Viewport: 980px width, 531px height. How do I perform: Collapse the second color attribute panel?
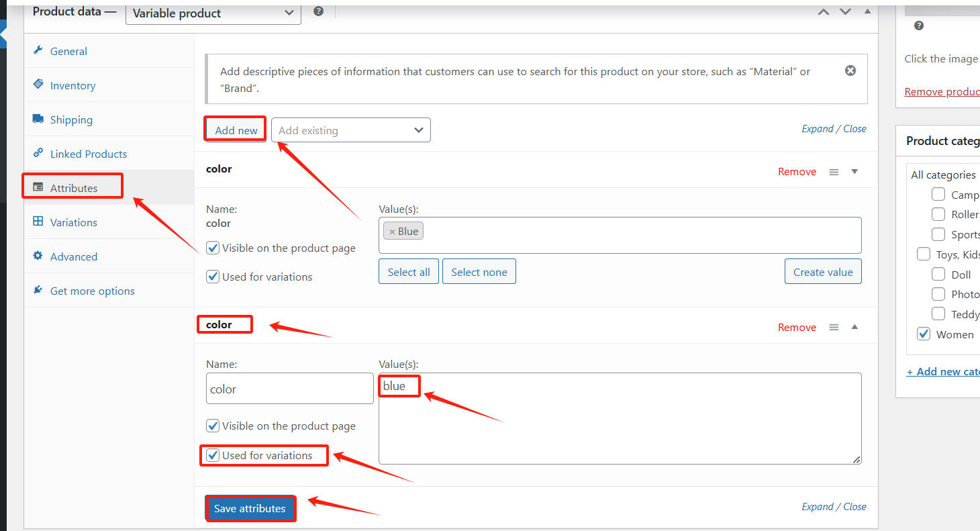854,327
